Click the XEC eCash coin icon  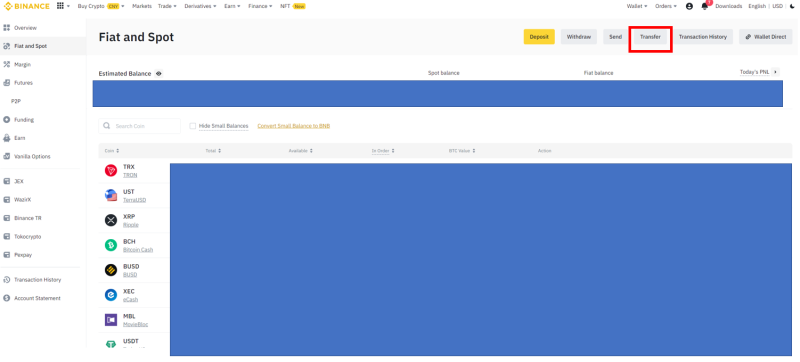coord(111,295)
